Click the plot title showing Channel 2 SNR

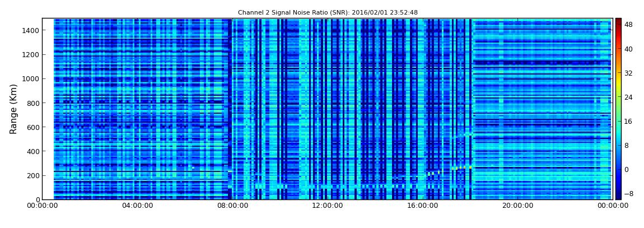click(328, 12)
